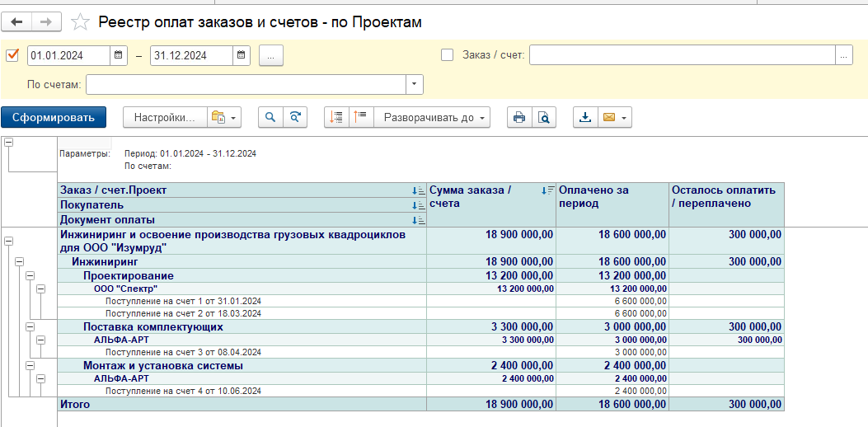This screenshot has width=868, height=427.
Task: Enable the Заказ / счет checkbox
Action: click(448, 55)
